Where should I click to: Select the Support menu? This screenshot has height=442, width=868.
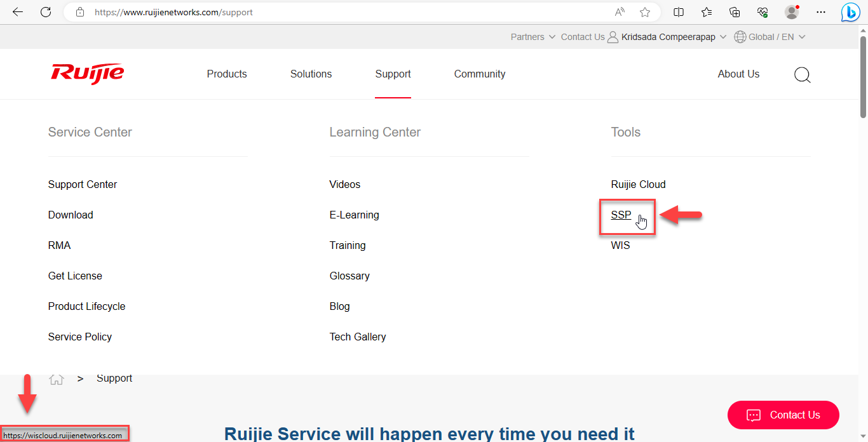393,74
